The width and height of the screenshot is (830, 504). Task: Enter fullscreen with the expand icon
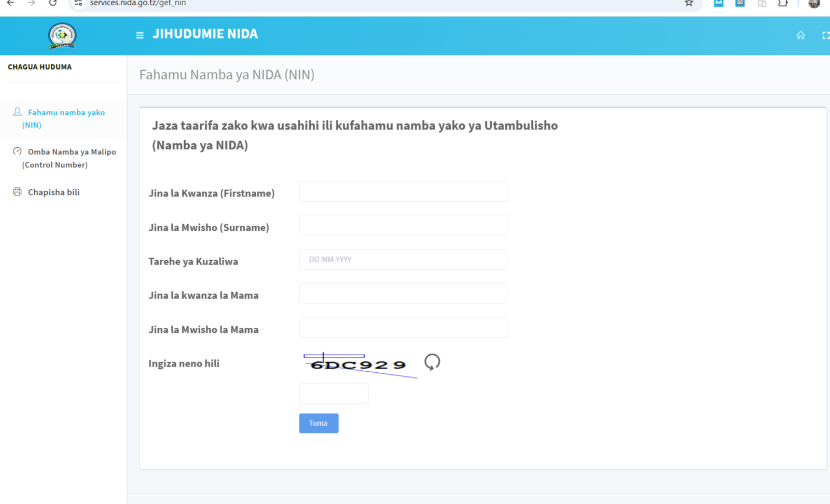[x=825, y=35]
